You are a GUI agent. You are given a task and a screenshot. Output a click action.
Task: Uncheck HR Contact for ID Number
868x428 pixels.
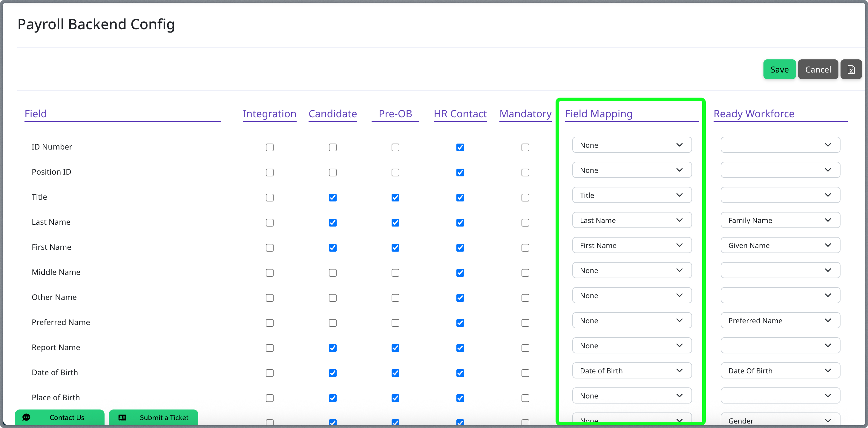(x=460, y=147)
